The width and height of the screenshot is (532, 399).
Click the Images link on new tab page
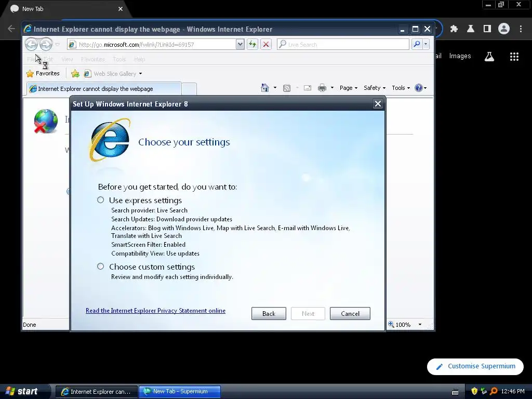[460, 56]
